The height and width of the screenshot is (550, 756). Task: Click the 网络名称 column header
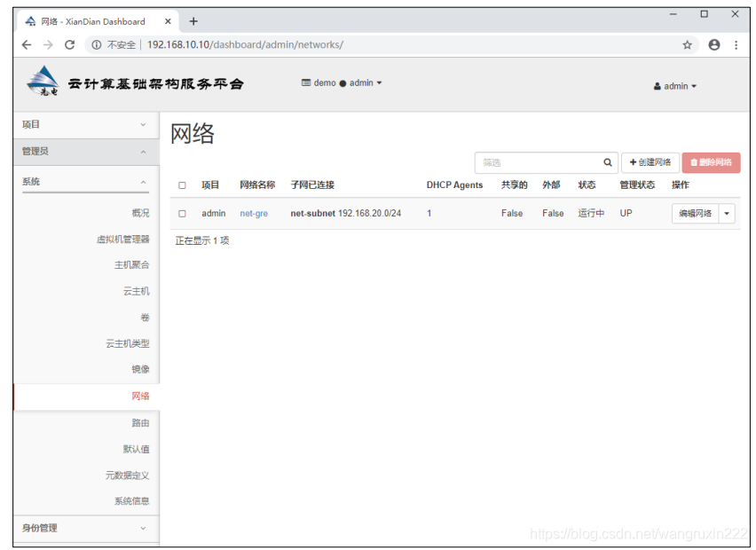(257, 185)
